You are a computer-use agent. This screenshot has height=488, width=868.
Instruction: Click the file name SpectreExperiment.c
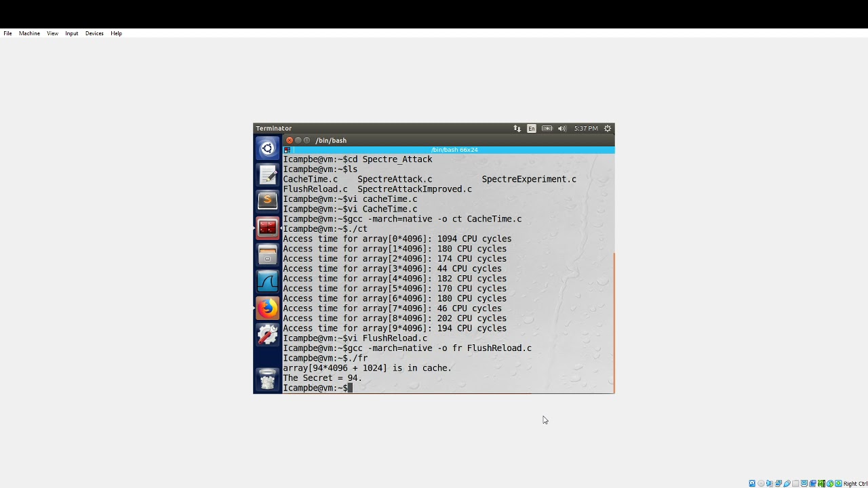click(529, 179)
